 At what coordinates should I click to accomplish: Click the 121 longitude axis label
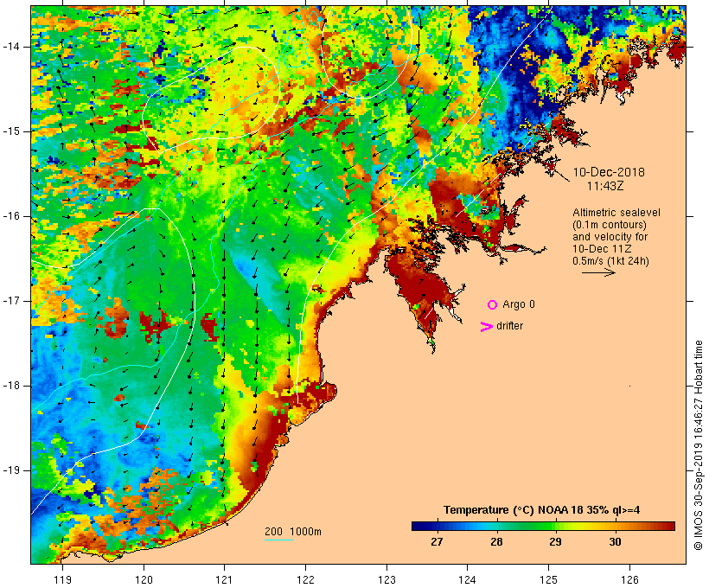pyautogui.click(x=224, y=580)
